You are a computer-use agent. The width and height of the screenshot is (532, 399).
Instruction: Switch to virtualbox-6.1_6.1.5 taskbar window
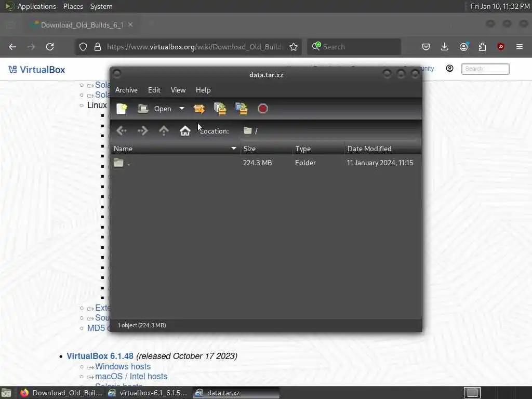click(148, 393)
